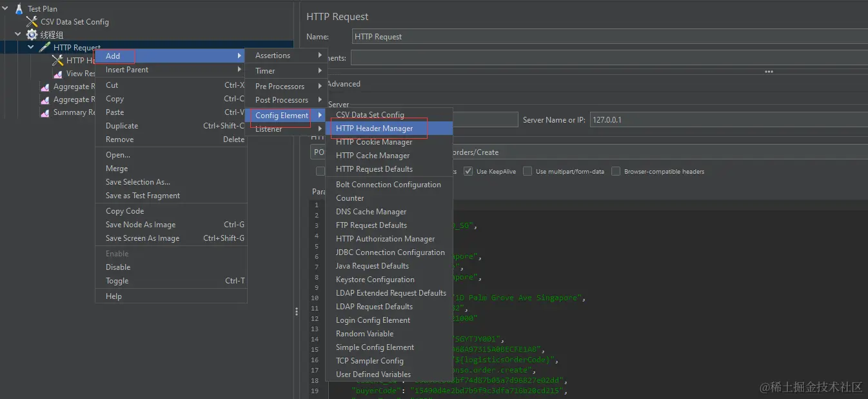Click the second Aggregate Report icon
868x399 pixels.
click(x=44, y=99)
